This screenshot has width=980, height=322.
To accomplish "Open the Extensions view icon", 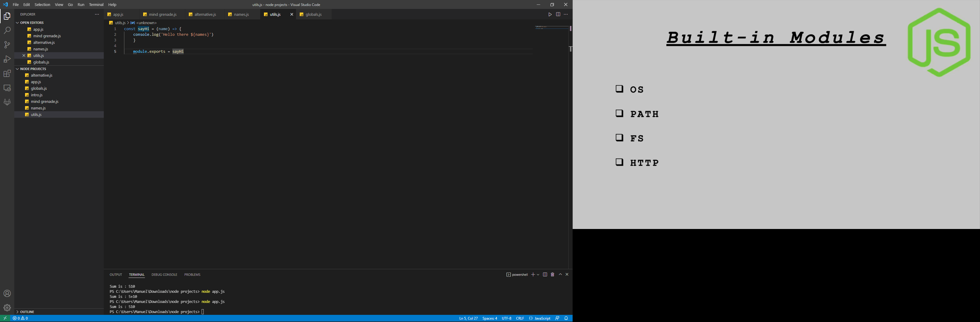I will (x=7, y=73).
